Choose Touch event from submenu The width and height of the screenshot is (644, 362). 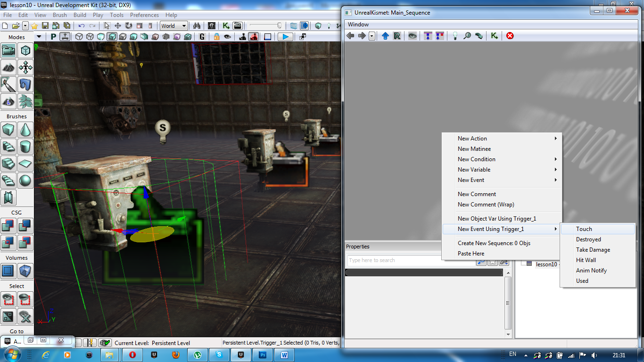(x=597, y=229)
